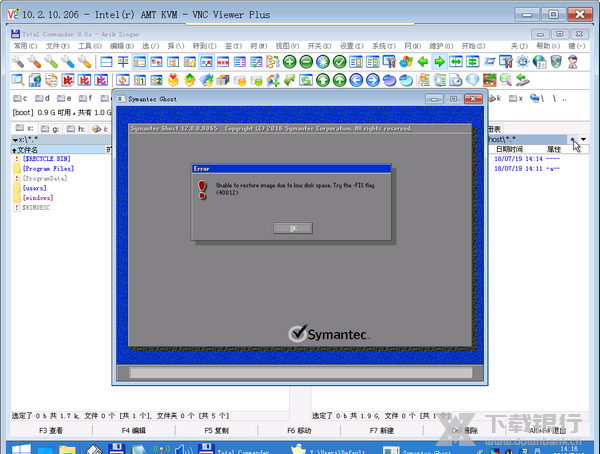Click the pack files box icon with red arrow
The image size is (600, 454).
[x=173, y=80]
